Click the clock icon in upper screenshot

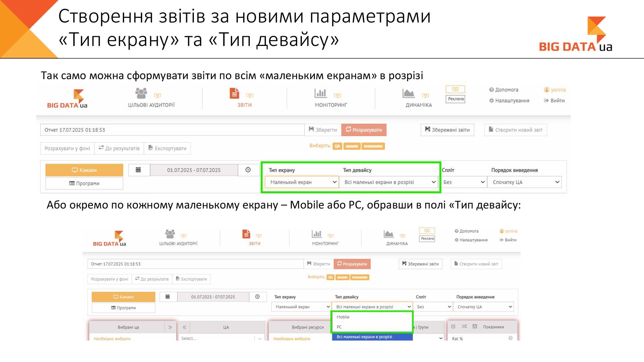248,170
